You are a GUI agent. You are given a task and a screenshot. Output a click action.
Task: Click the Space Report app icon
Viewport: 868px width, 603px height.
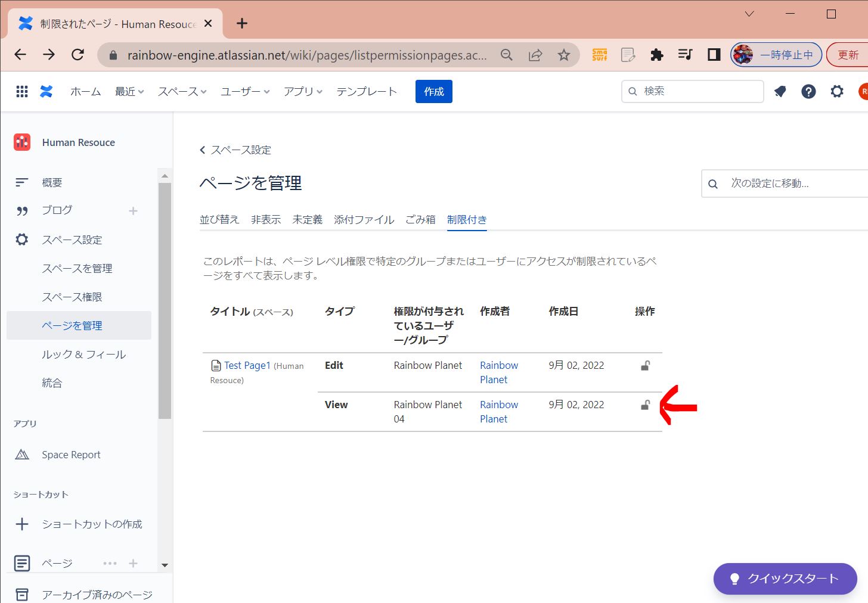[x=22, y=455]
